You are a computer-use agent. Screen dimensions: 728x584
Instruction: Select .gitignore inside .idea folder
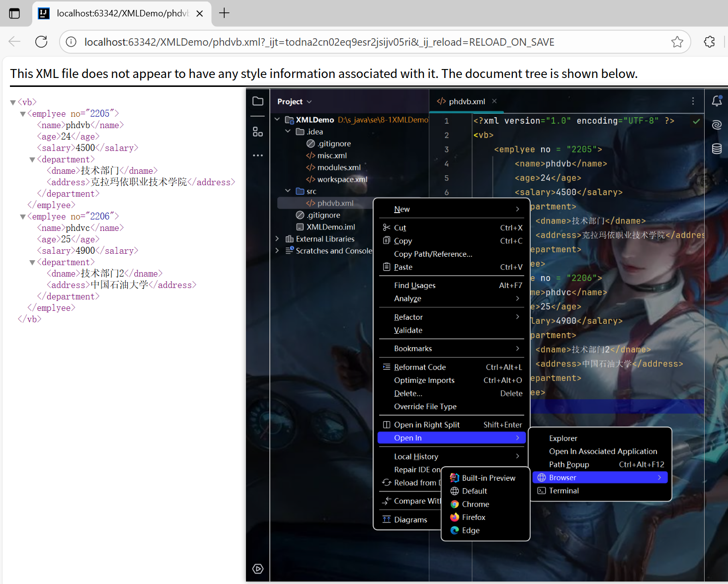(329, 144)
